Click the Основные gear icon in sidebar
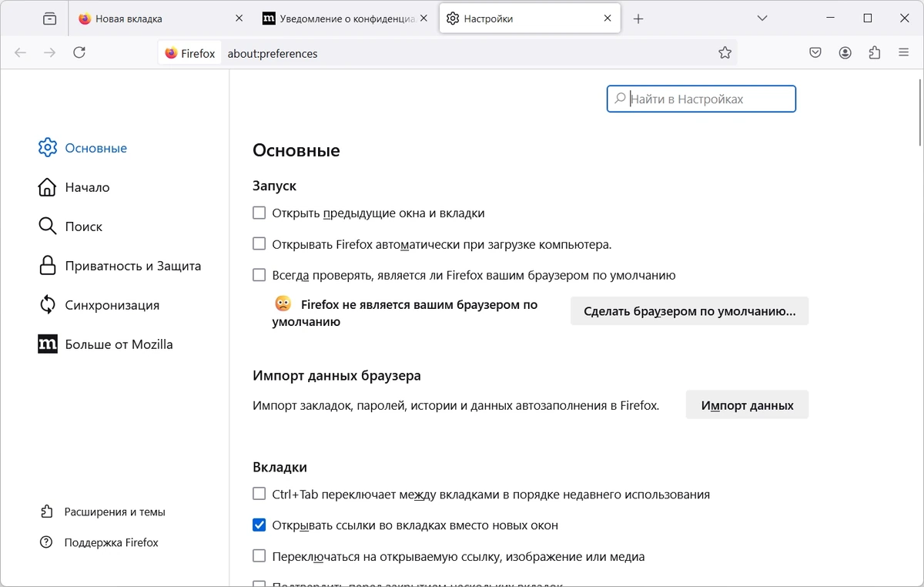 [48, 148]
